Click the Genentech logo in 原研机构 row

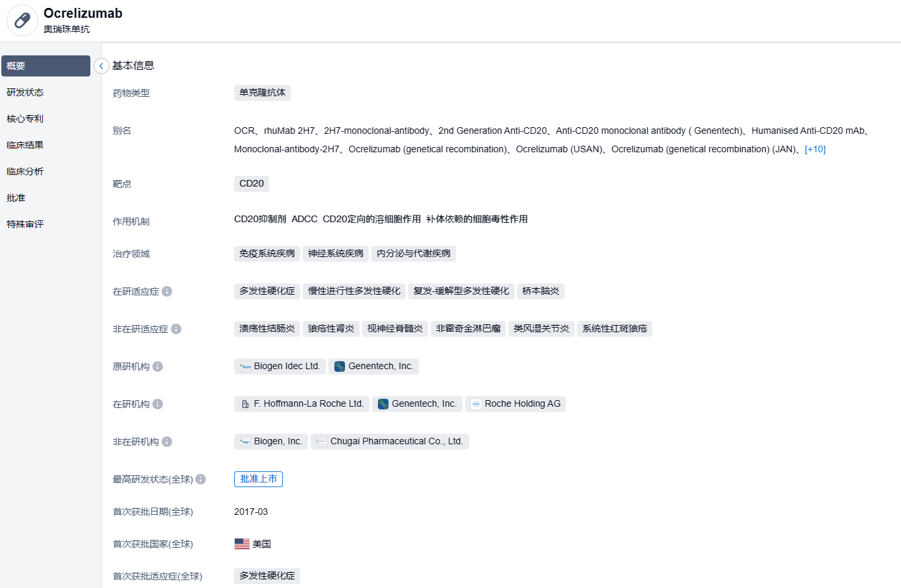pos(340,367)
